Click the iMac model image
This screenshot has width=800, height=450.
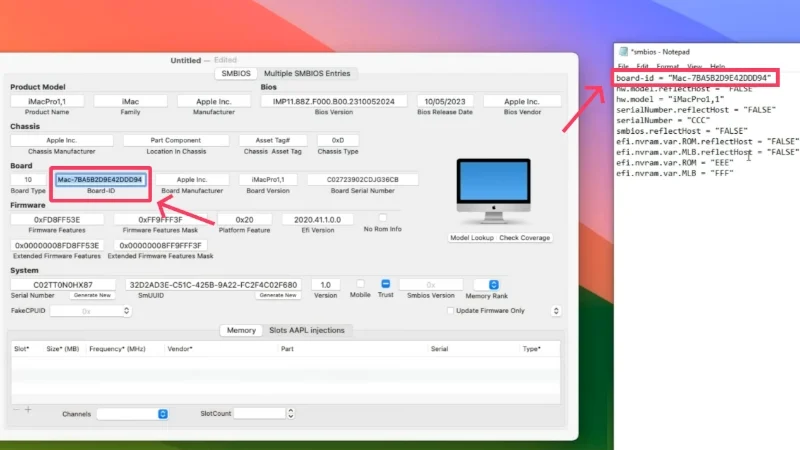493,191
